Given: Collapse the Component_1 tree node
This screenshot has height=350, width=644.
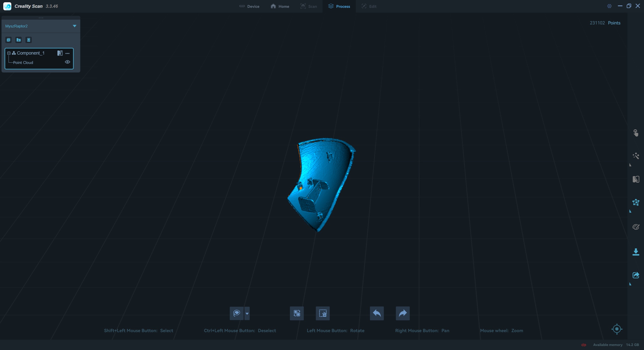Looking at the screenshot, I should point(9,53).
